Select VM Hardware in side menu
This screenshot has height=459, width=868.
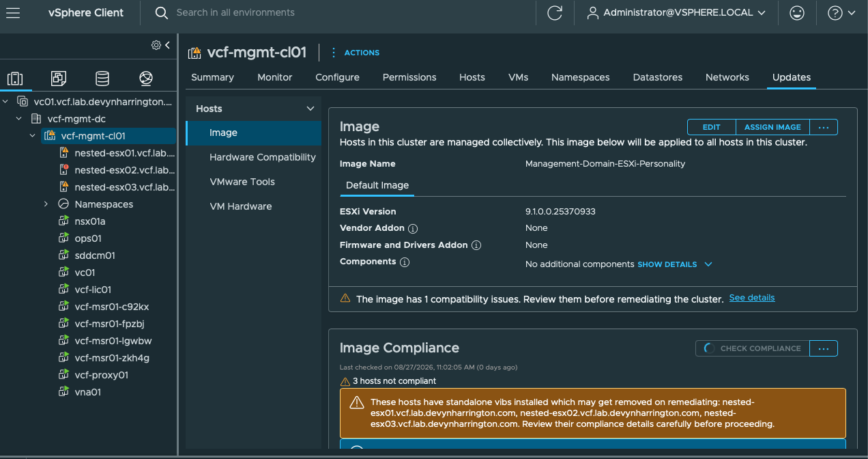click(241, 206)
